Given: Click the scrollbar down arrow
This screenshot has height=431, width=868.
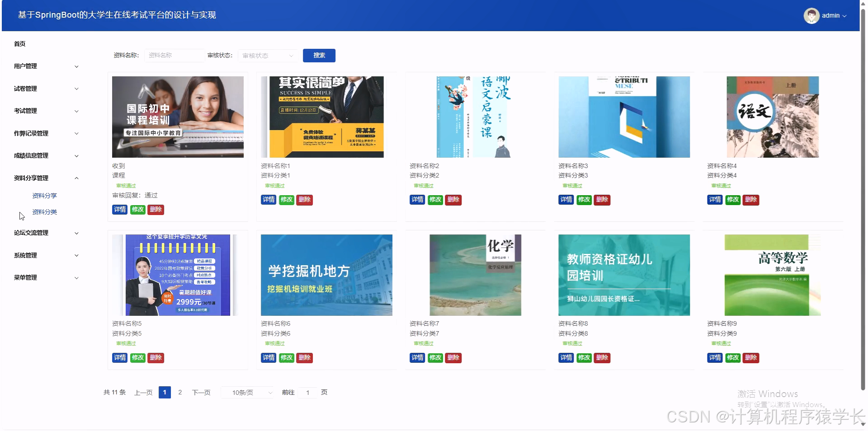Looking at the screenshot, I should 863,425.
